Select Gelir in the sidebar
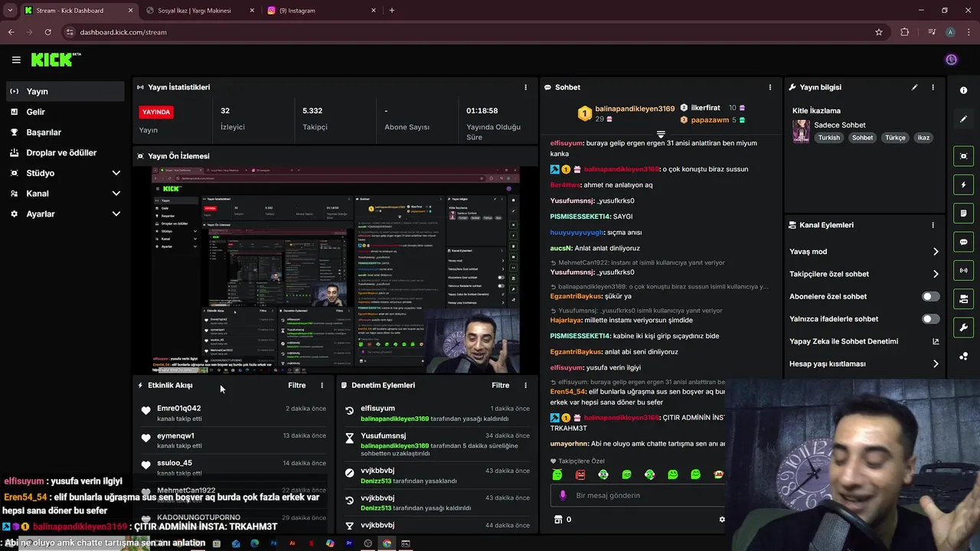 [64, 112]
